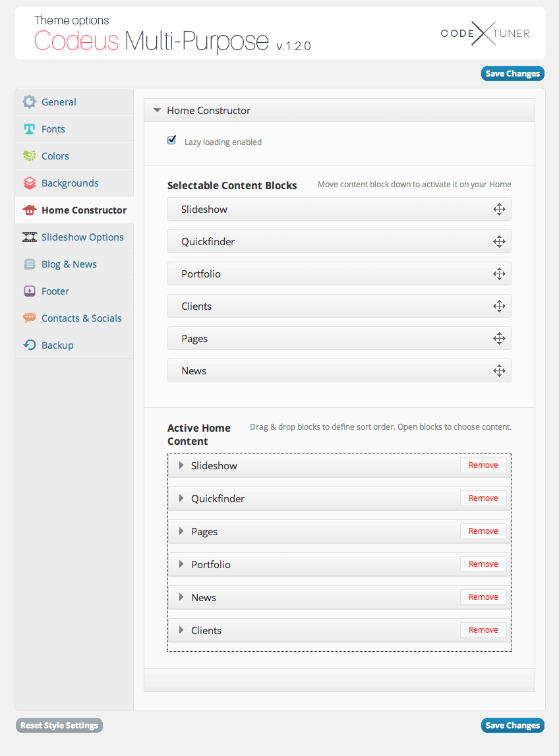Click the Backgrounds layers icon
Screen dimensions: 559x756
click(30, 183)
